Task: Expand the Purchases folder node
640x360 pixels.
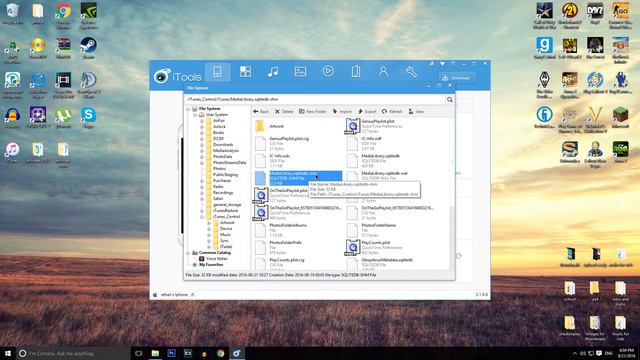Action: pos(202,181)
